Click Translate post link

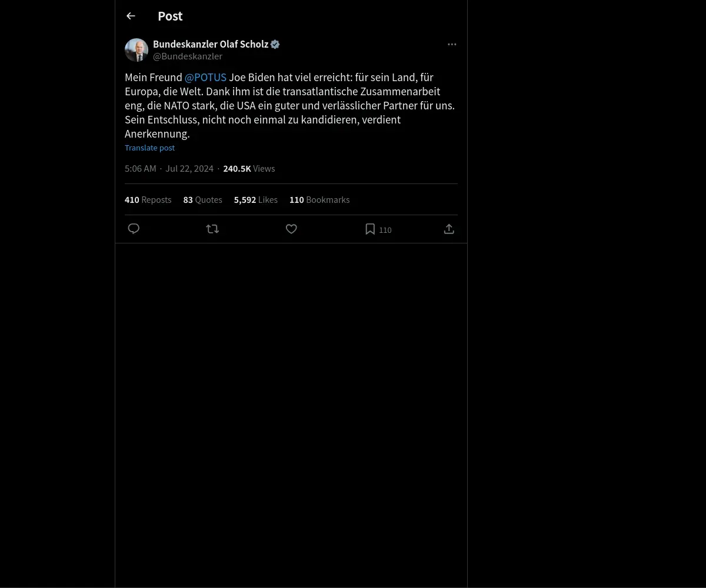tap(149, 148)
